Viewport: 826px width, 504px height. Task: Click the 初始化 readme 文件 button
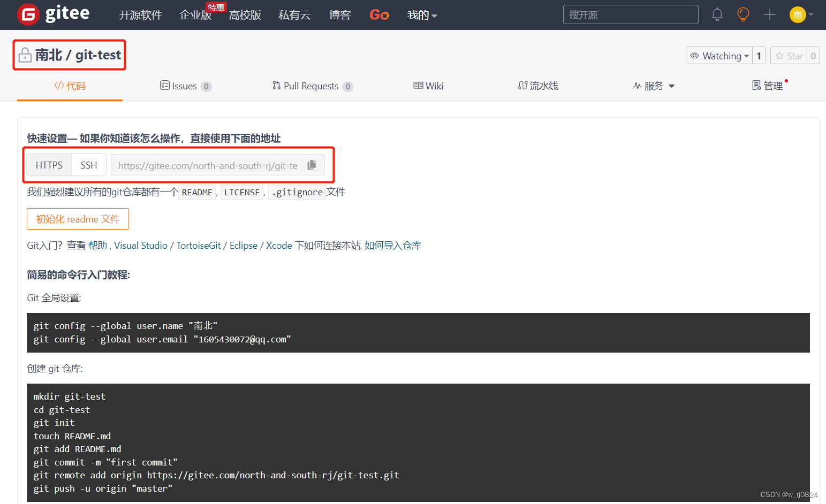(x=78, y=219)
